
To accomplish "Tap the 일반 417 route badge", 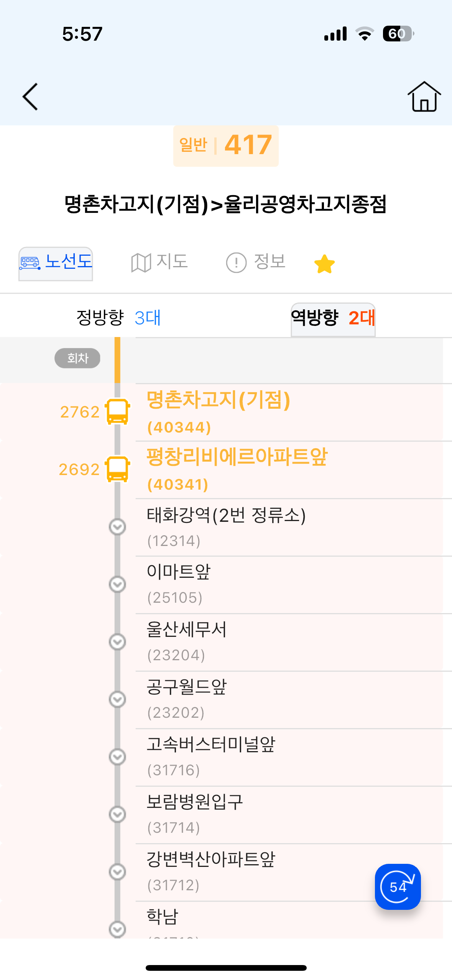I will click(x=226, y=146).
